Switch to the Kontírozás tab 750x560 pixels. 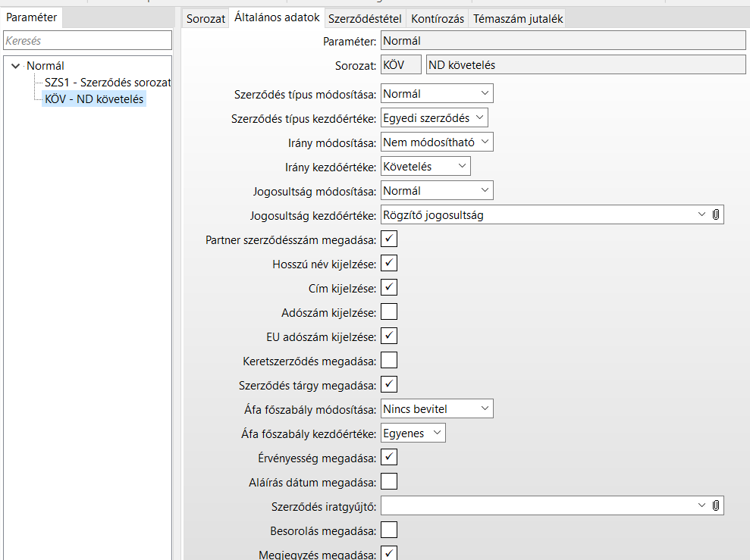tap(438, 19)
